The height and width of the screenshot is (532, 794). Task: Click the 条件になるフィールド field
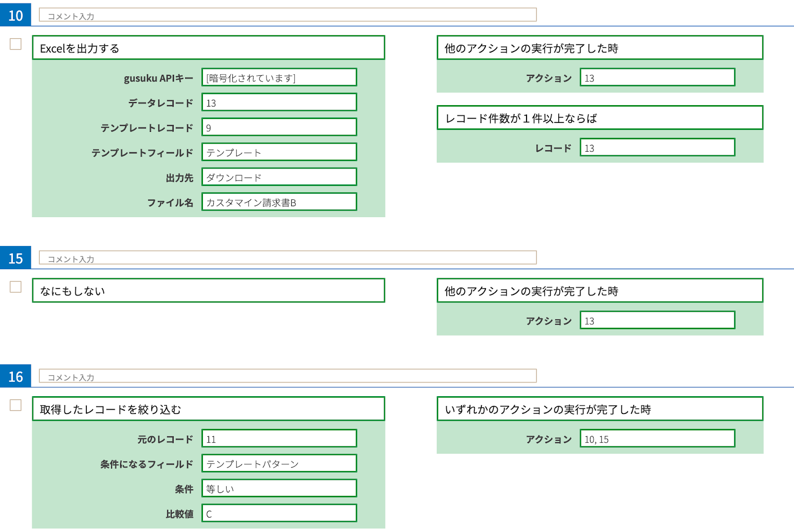(279, 463)
